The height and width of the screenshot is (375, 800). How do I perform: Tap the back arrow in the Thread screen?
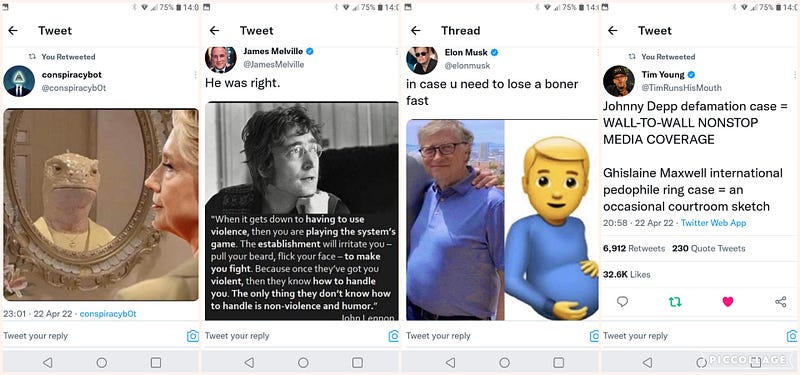416,31
